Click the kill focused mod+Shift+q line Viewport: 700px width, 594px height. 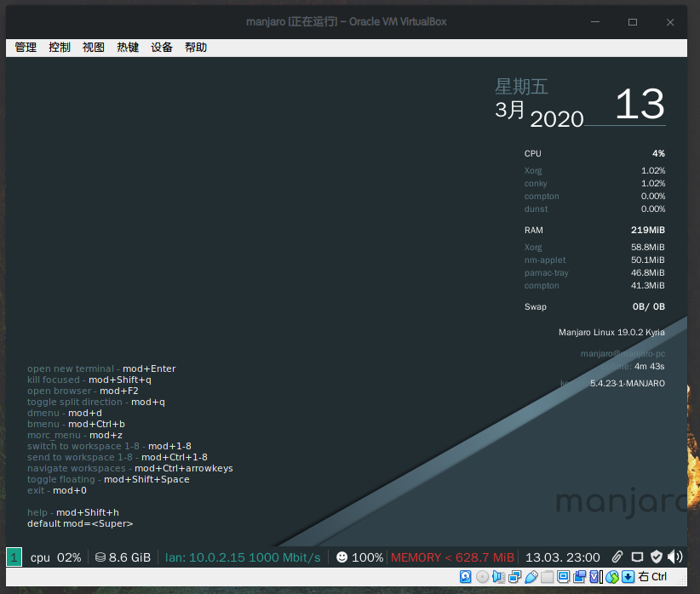[x=89, y=380]
